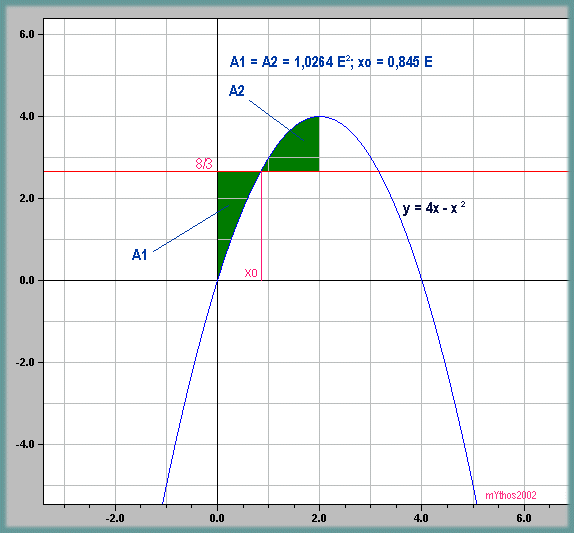Click y-axis tick label '-2.0'

(25, 362)
